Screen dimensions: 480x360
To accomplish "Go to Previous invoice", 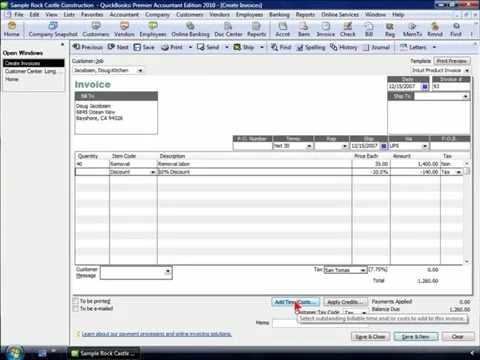I will (88, 47).
